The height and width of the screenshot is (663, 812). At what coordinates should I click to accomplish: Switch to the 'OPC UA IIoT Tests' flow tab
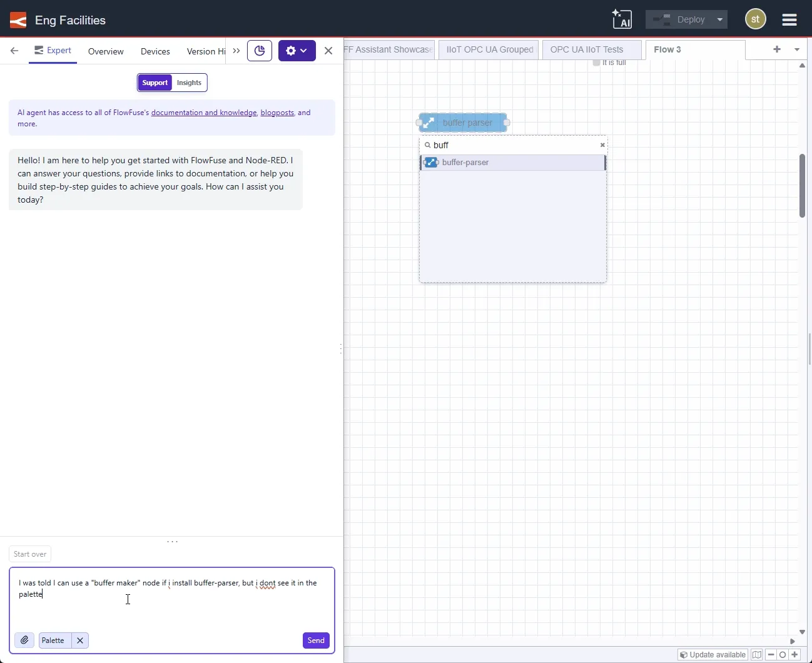pos(587,49)
